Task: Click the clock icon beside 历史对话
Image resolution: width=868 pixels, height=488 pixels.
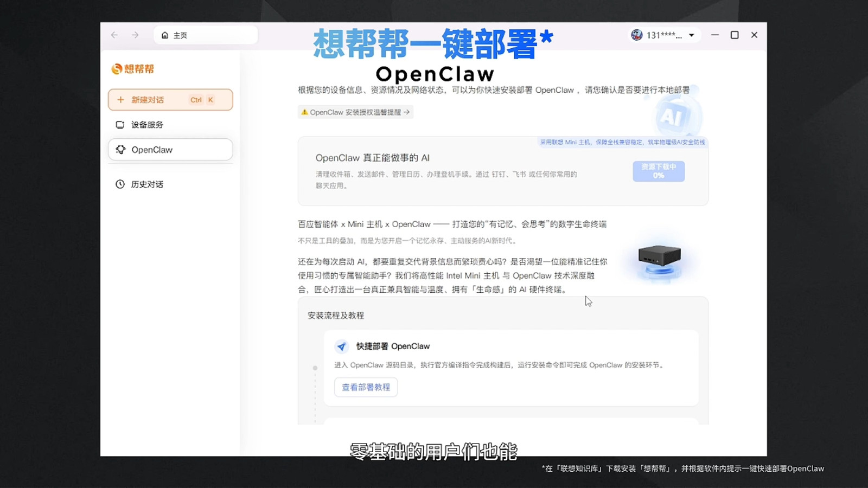Action: pyautogui.click(x=120, y=184)
